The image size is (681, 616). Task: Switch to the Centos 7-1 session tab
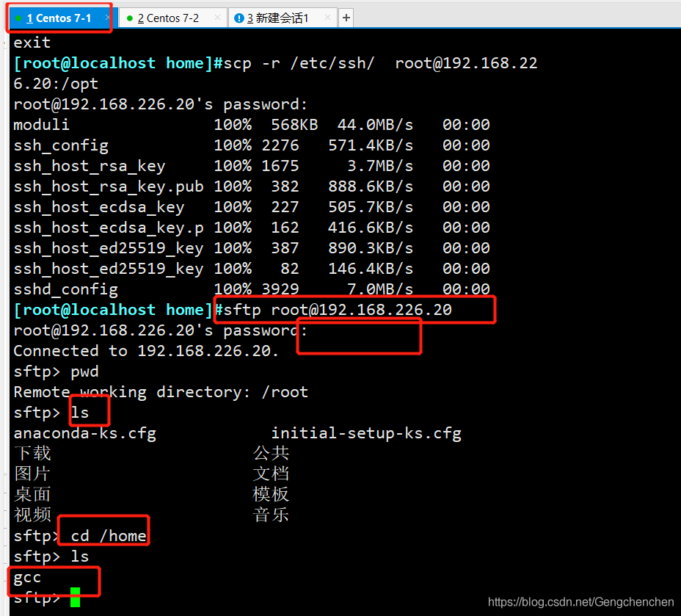tap(59, 18)
